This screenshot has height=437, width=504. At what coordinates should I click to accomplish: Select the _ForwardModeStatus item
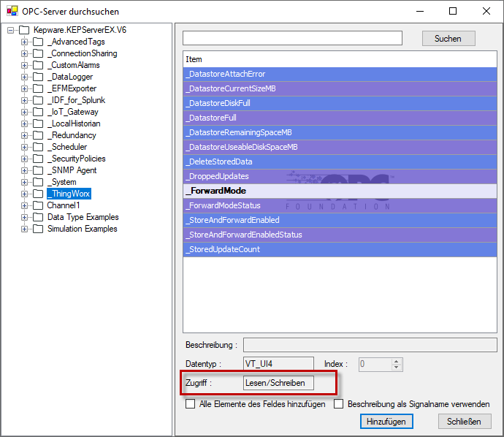(340, 206)
